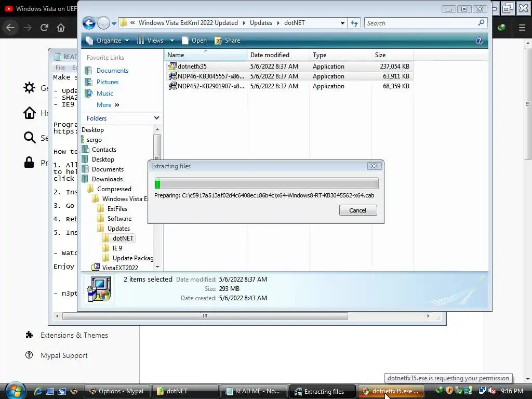The image size is (532, 399).
Task: Sort by Name column header
Action: click(x=206, y=55)
